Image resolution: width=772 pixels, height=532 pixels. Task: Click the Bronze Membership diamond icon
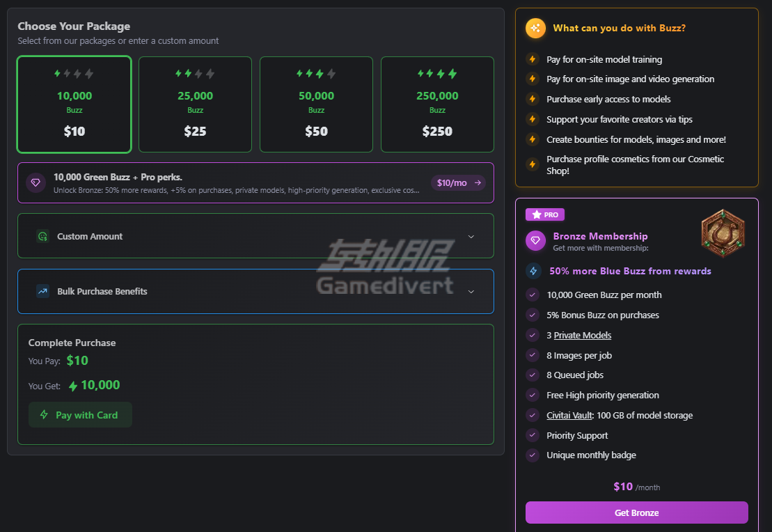tap(536, 241)
